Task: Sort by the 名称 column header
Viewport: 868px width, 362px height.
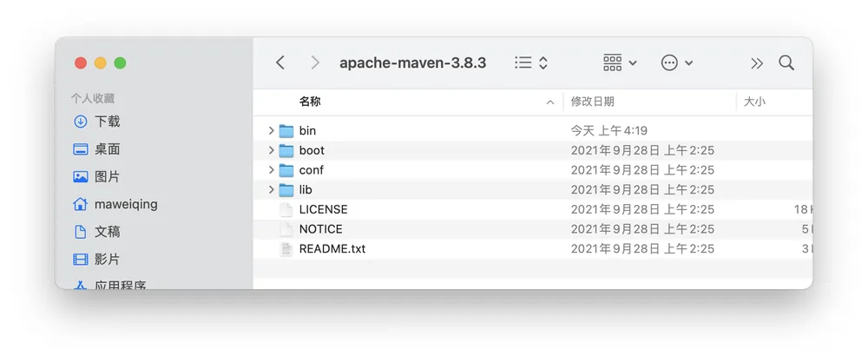Action: 310,102
